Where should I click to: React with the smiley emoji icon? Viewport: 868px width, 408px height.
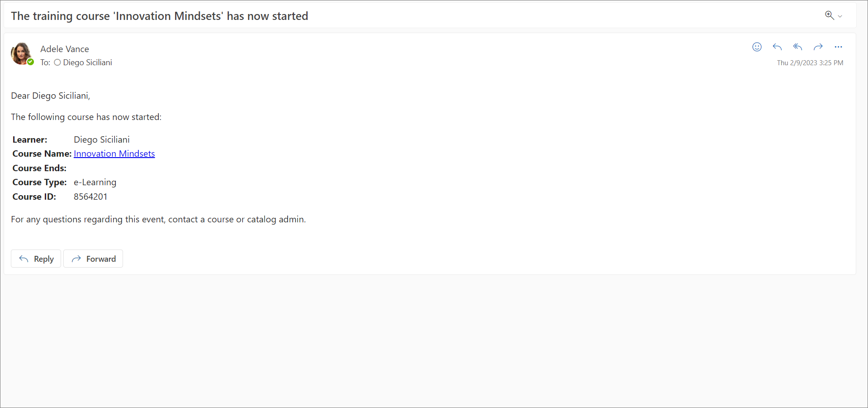pos(757,47)
